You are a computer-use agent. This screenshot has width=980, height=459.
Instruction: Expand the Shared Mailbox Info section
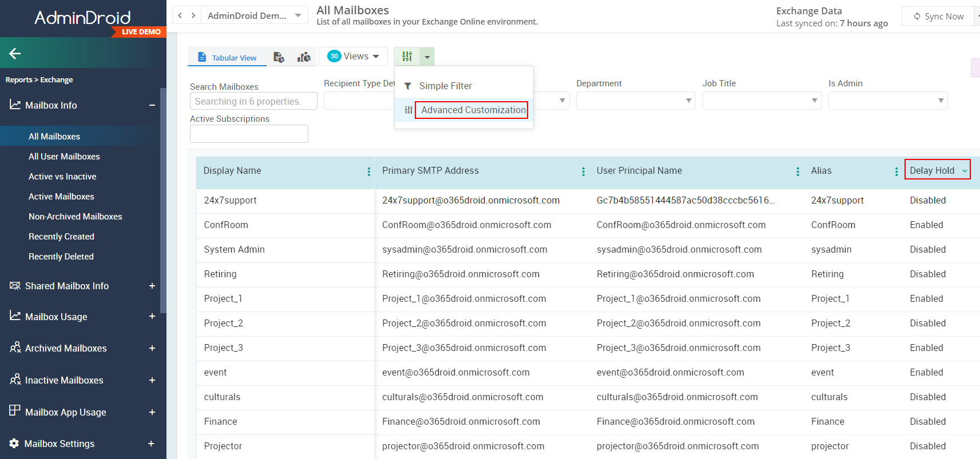(152, 286)
